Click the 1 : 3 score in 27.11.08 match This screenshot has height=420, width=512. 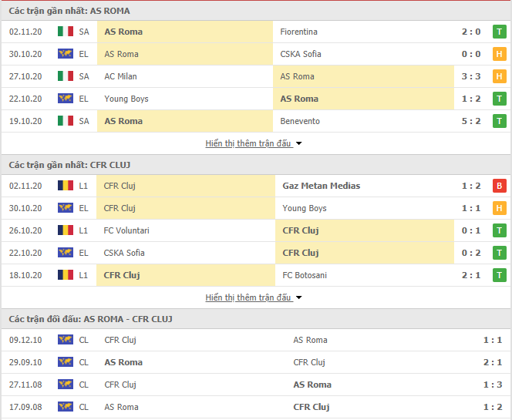click(493, 385)
